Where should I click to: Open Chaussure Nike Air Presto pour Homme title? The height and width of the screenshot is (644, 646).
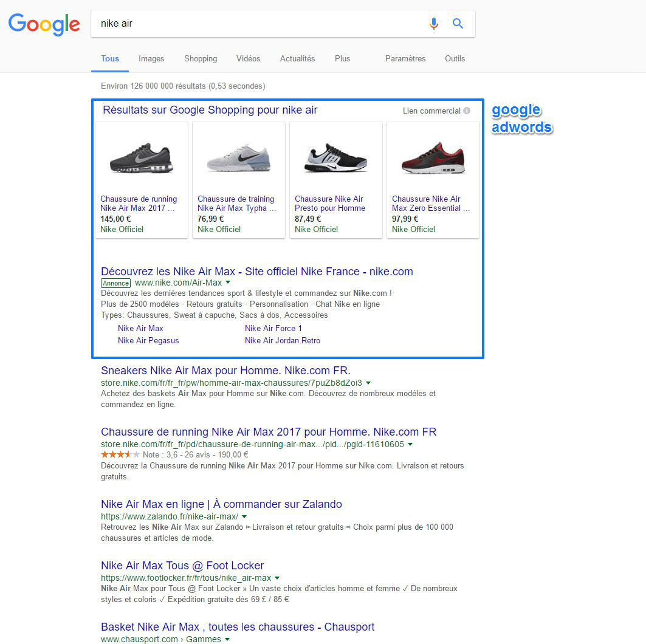(x=330, y=204)
